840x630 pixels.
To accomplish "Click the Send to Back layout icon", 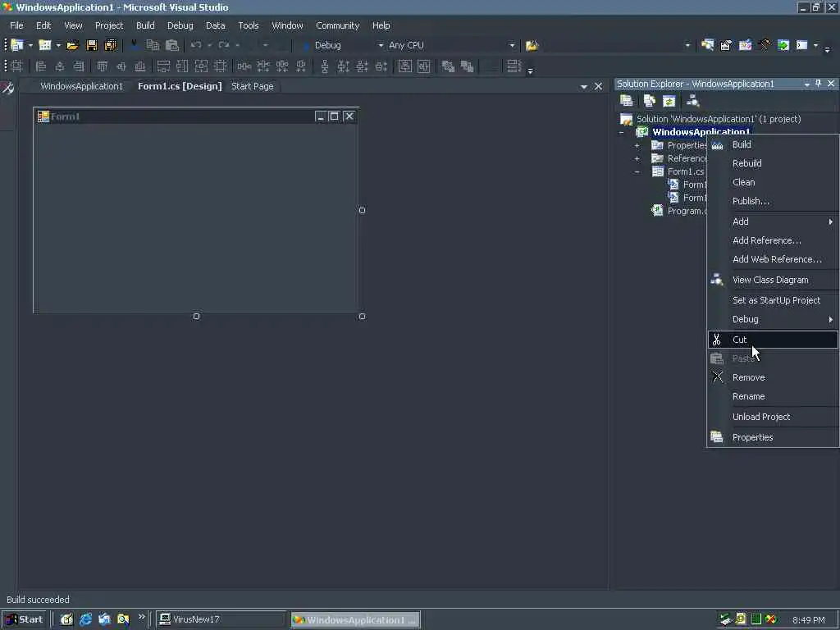I will [x=467, y=66].
